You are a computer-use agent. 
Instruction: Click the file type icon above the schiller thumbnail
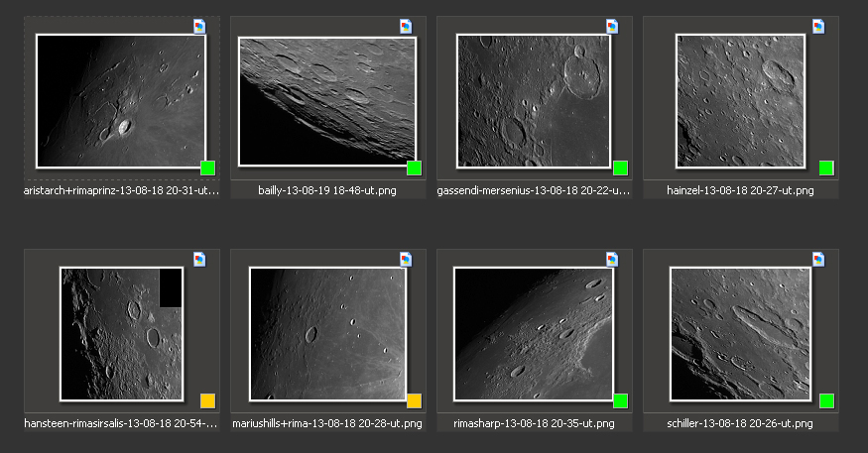point(818,259)
